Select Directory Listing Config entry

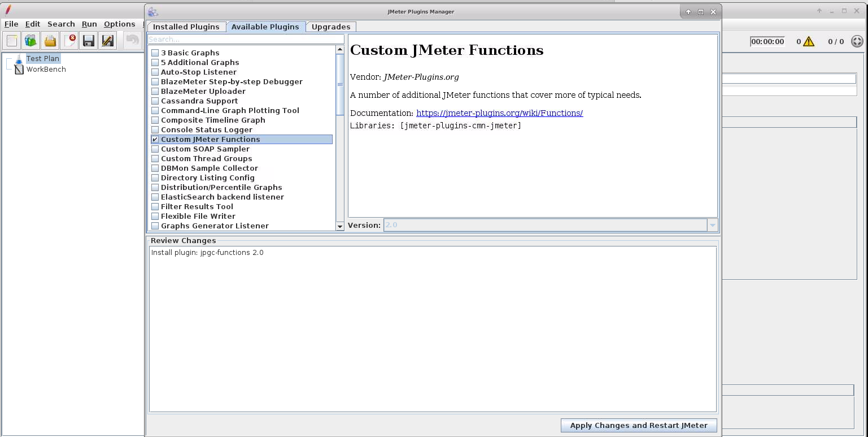click(x=208, y=178)
